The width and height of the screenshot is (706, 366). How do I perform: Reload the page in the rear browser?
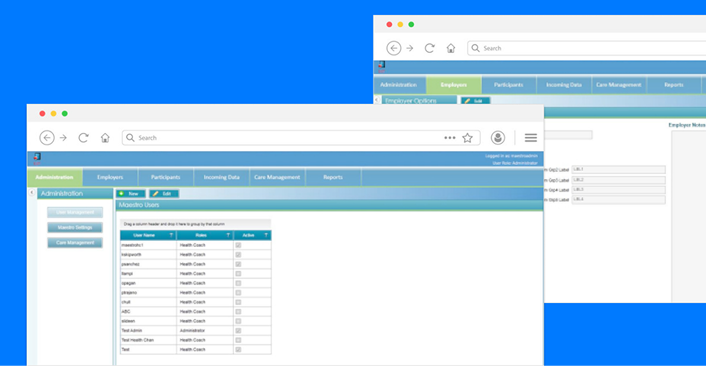point(430,48)
